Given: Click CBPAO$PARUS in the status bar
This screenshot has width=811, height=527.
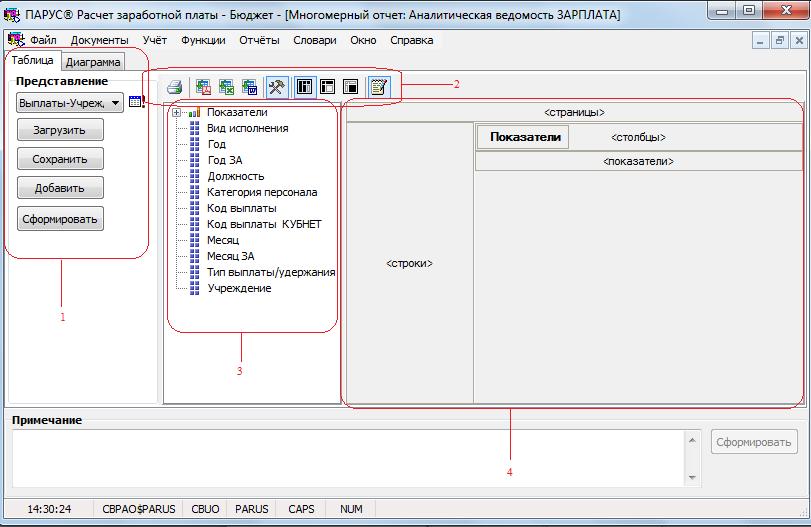Looking at the screenshot, I should [139, 509].
